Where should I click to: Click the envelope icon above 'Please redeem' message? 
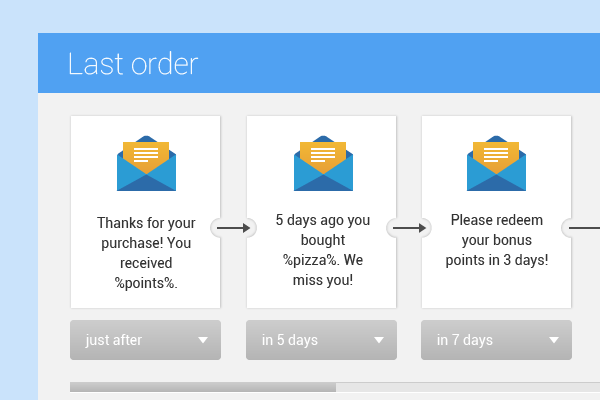496,163
